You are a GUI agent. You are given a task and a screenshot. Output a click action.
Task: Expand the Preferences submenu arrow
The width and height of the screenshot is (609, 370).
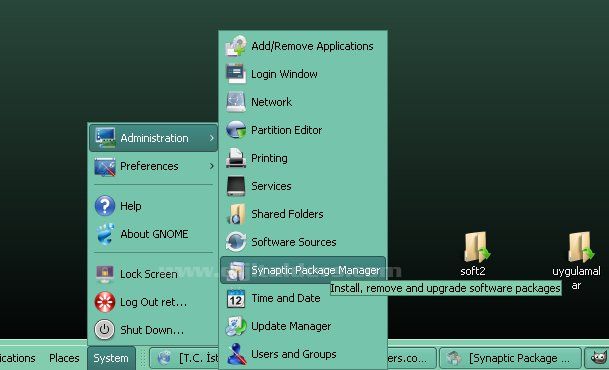click(212, 166)
